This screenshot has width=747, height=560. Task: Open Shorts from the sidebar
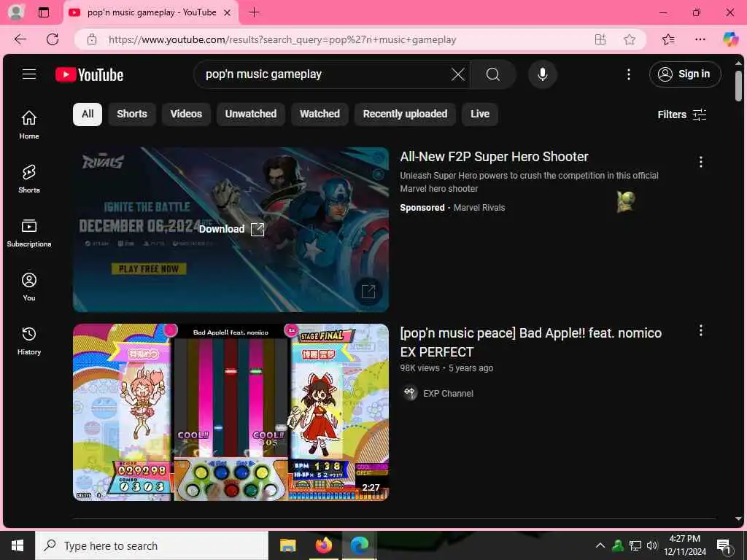pyautogui.click(x=29, y=179)
